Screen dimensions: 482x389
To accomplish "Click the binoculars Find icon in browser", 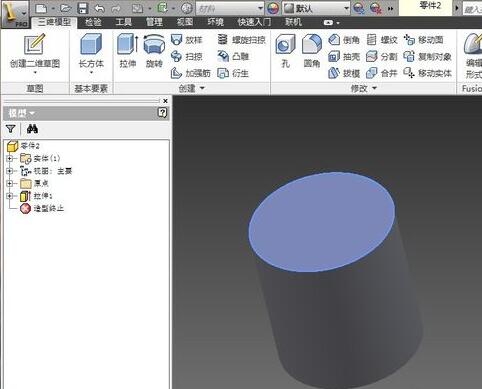I will (x=32, y=129).
